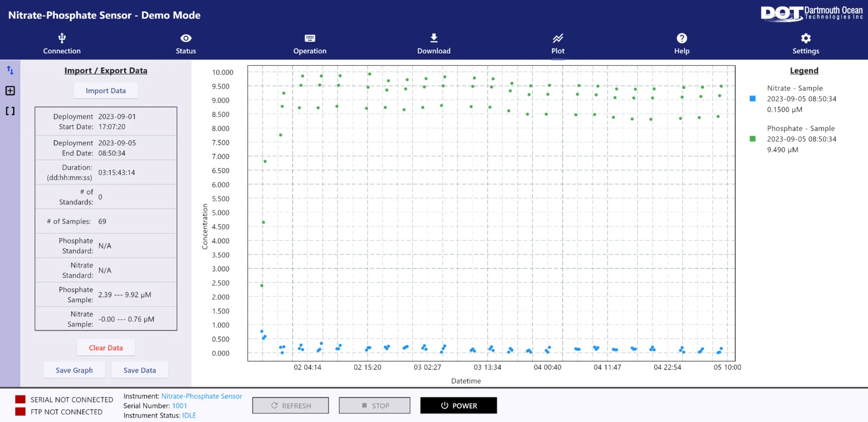868x422 pixels.
Task: Click the Operation keyboard icon
Action: coord(310,38)
